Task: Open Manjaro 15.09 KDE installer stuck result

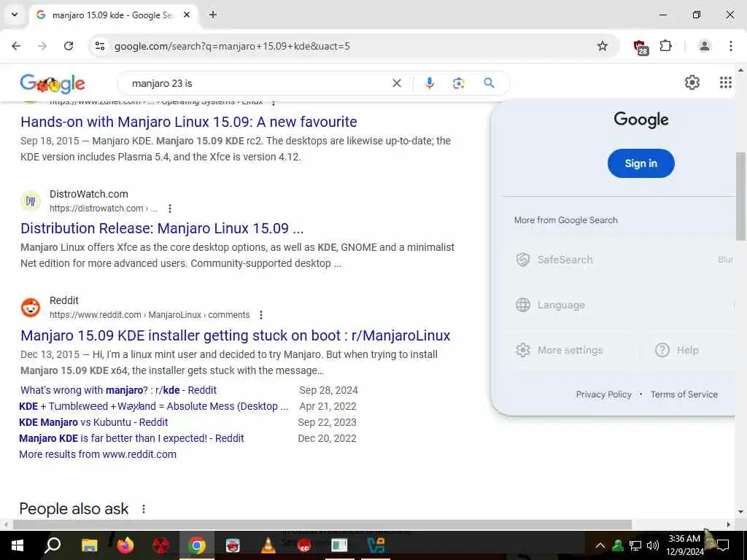Action: coord(236,335)
